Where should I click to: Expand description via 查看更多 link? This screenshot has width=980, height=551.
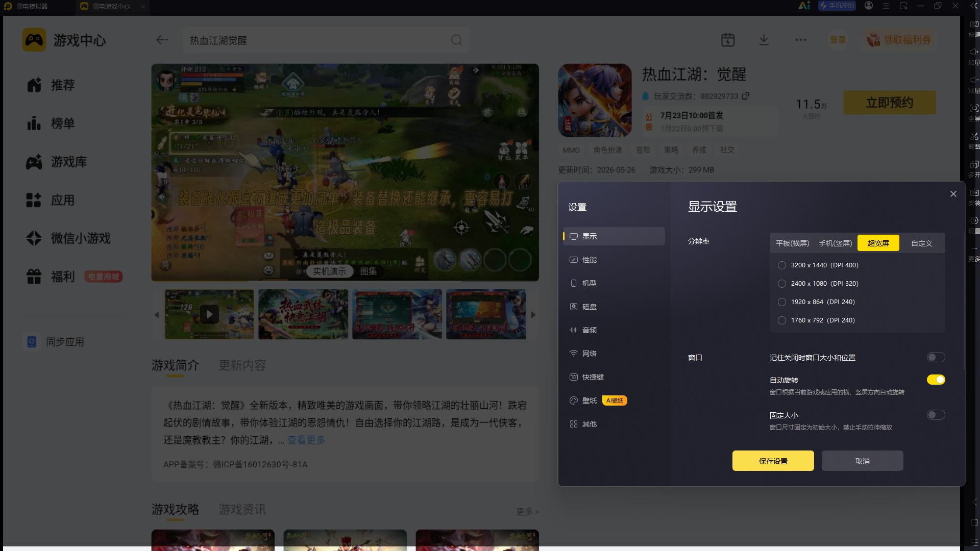click(306, 440)
